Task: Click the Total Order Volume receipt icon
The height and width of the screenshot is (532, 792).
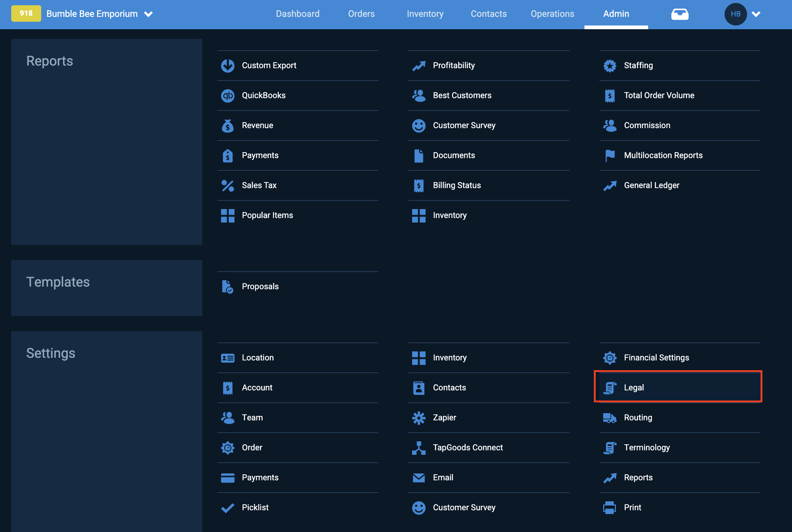Action: coord(610,96)
